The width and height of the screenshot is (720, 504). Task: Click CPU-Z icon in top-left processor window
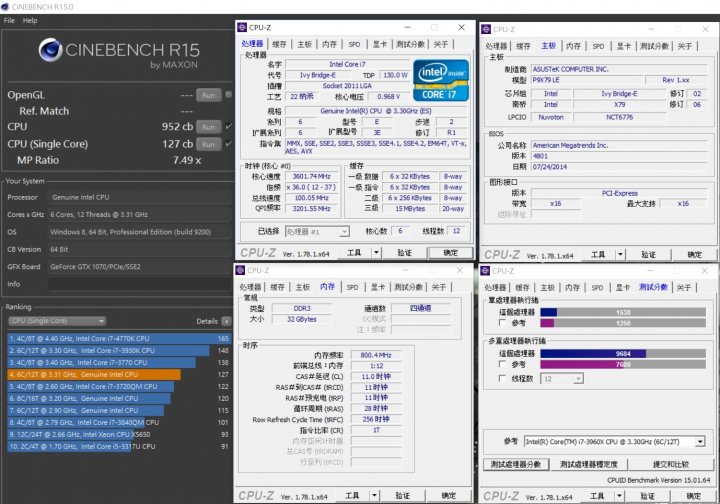tap(242, 28)
